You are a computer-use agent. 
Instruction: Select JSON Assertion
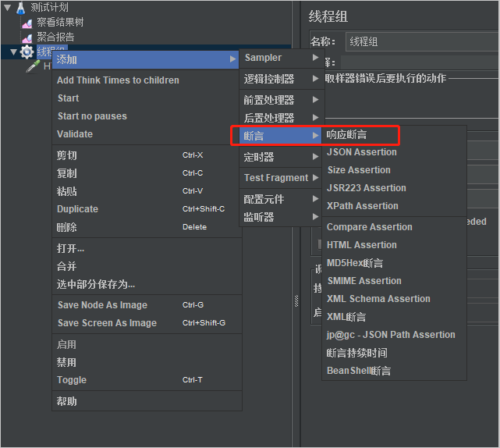[x=394, y=152]
